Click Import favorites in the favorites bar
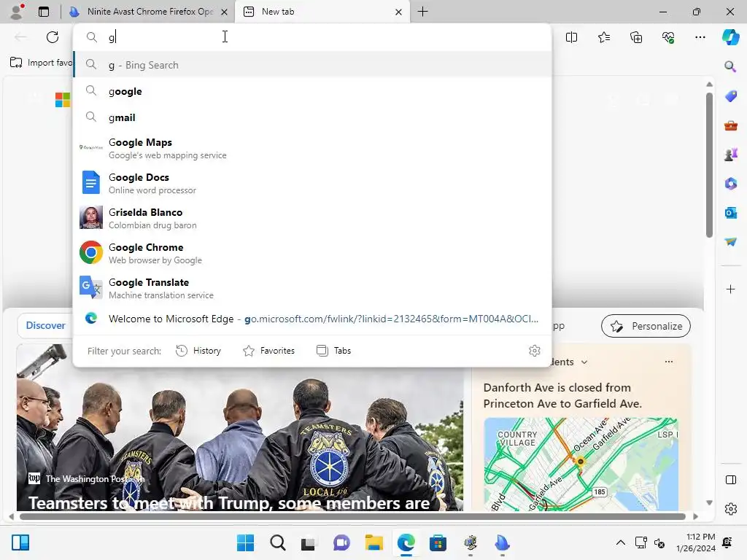The height and width of the screenshot is (560, 747). coord(42,63)
